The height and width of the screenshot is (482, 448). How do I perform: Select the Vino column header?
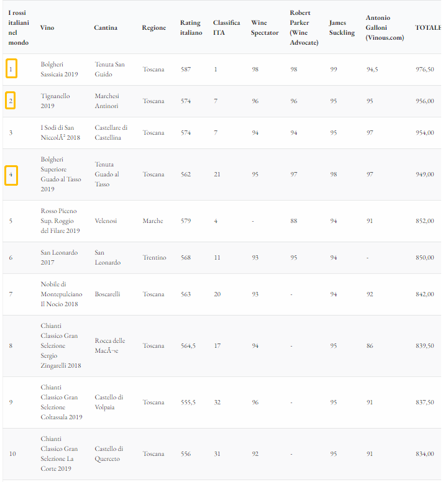point(47,28)
